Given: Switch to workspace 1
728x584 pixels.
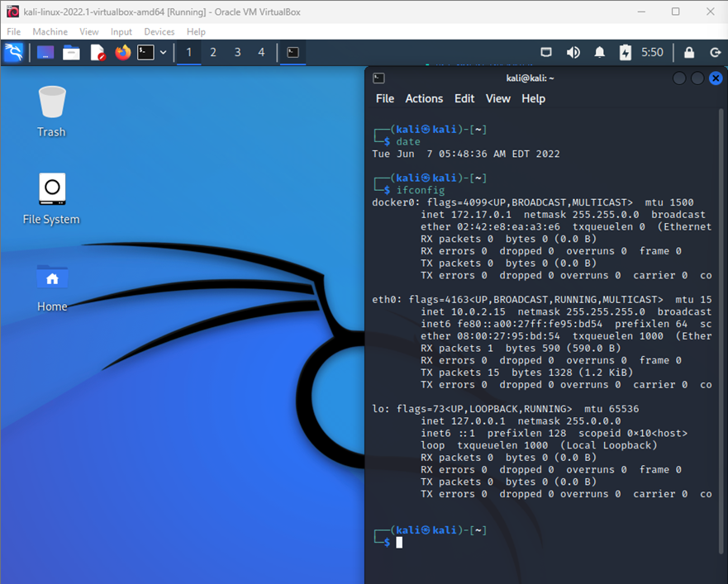Looking at the screenshot, I should (189, 53).
